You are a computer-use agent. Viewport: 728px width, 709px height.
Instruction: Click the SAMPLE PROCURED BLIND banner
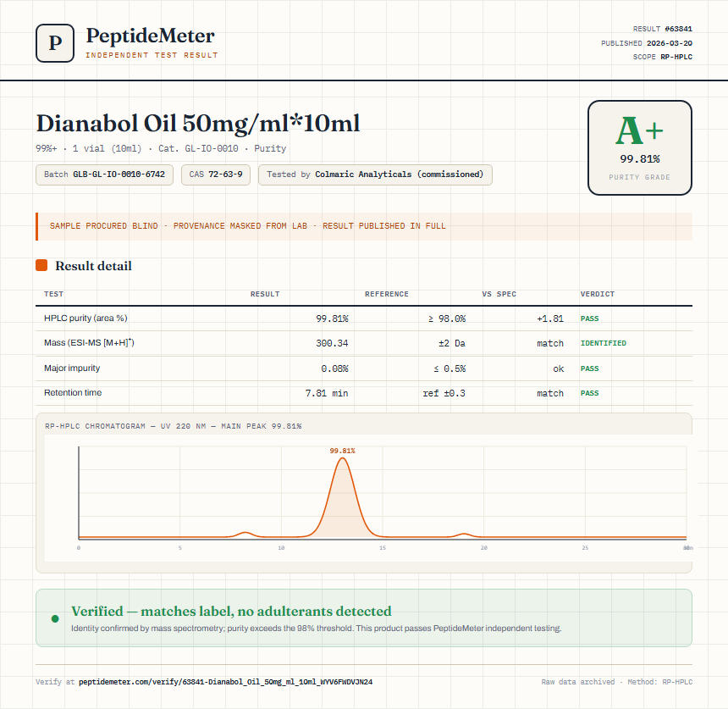tap(364, 226)
